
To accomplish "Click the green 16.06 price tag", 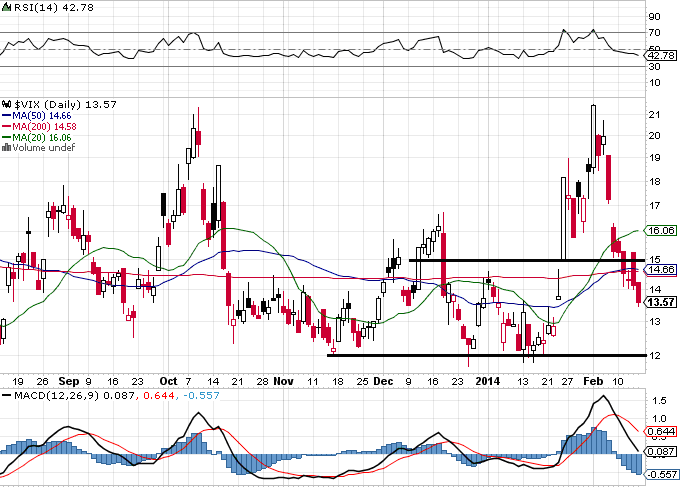I will pyautogui.click(x=661, y=231).
